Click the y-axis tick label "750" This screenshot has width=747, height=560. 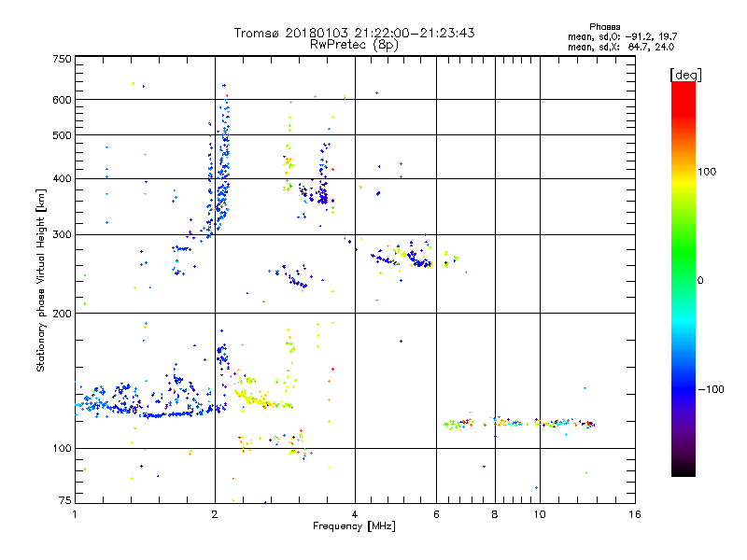[x=62, y=59]
